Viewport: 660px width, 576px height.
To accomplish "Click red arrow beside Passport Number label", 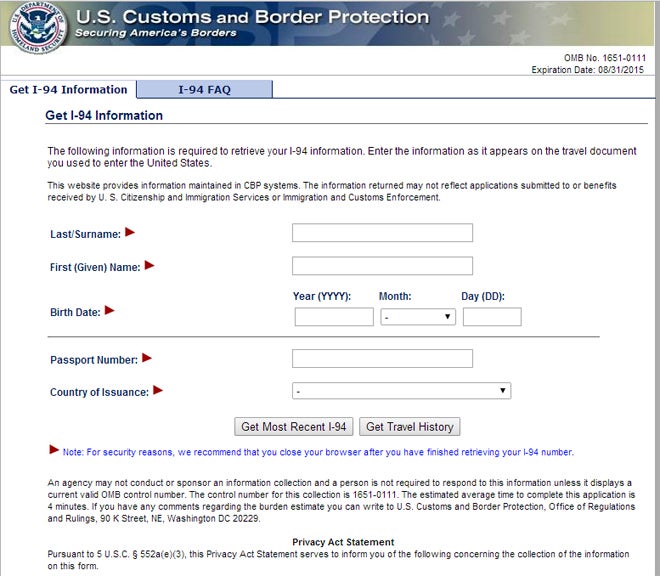I will coord(147,358).
